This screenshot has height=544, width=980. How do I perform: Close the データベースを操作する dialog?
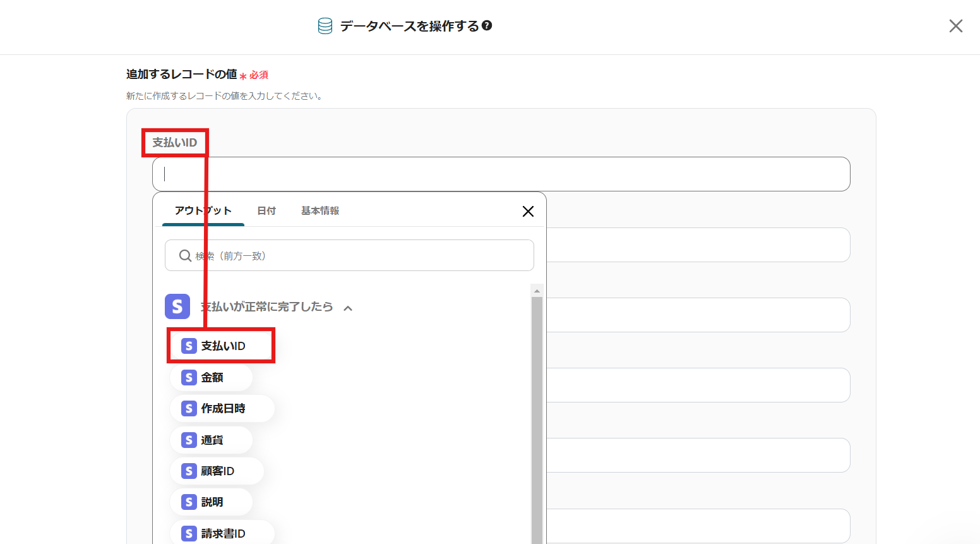click(x=956, y=26)
